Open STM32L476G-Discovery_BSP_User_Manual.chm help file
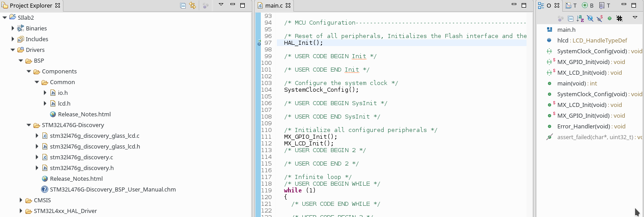This screenshot has width=644, height=217. click(113, 189)
